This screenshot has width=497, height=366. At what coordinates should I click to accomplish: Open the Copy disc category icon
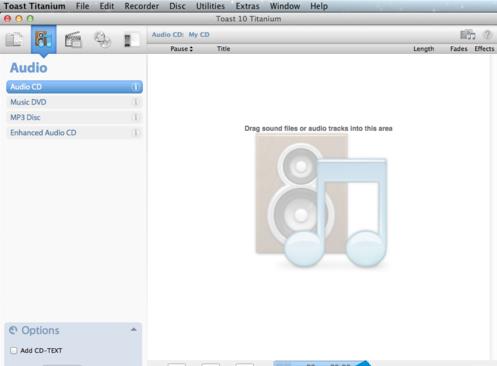point(102,40)
